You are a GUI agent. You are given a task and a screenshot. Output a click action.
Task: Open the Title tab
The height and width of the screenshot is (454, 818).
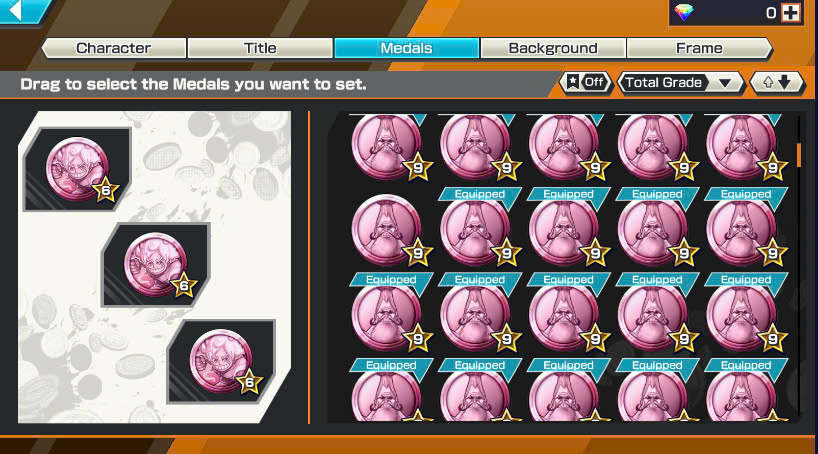[260, 48]
